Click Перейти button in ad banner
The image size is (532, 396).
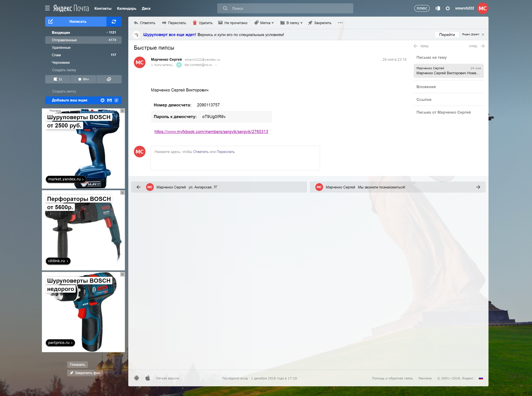coord(447,35)
